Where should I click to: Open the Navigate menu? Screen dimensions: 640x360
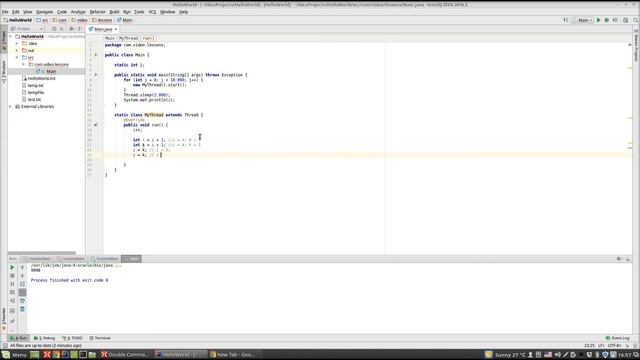coord(44,12)
